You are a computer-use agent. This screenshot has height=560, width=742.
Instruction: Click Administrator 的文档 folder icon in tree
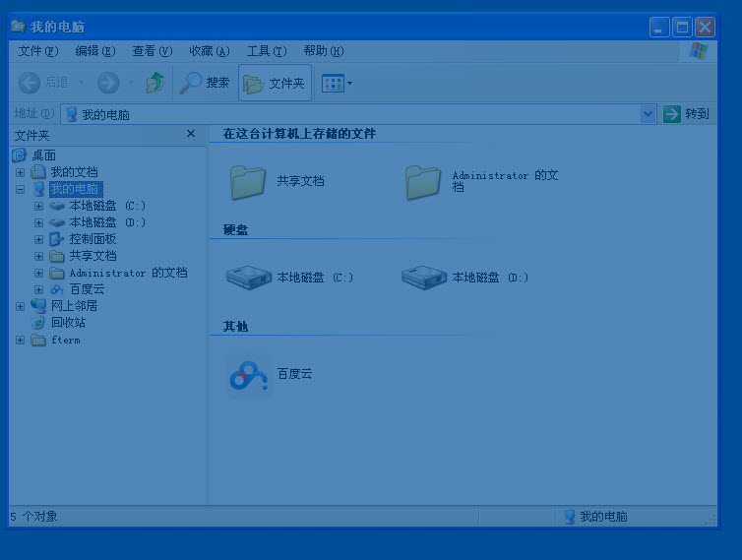tap(57, 274)
